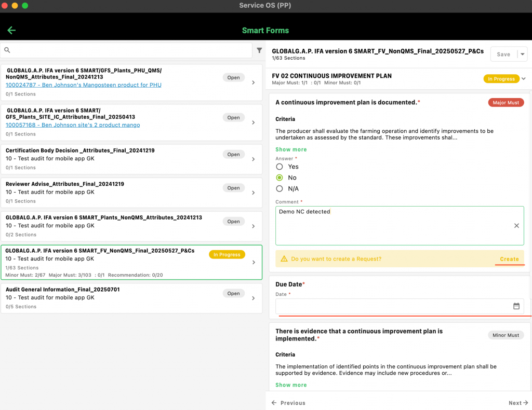The image size is (532, 410).
Task: Open the Save button dropdown arrow
Action: pyautogui.click(x=522, y=54)
